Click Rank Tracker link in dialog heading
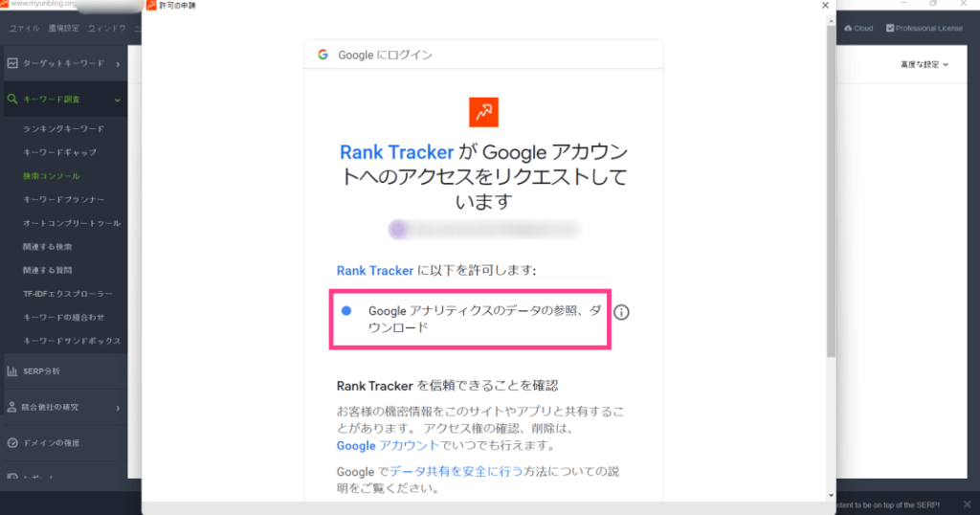Image resolution: width=980 pixels, height=515 pixels. [x=396, y=152]
